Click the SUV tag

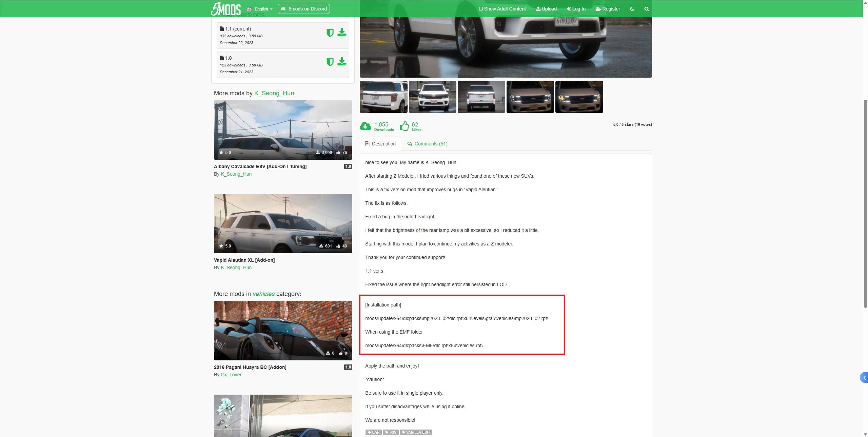coord(391,432)
